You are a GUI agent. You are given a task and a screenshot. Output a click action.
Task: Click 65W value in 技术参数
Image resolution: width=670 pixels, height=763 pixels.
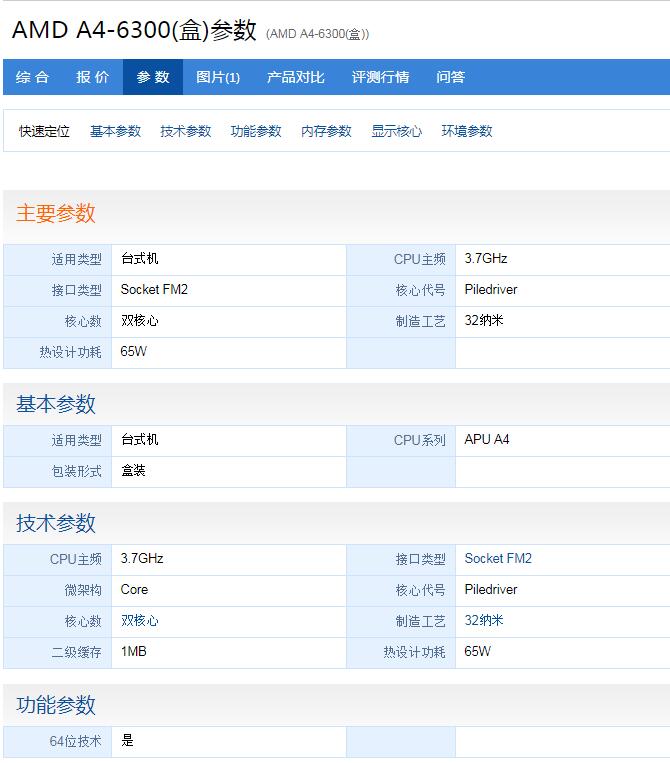[477, 651]
